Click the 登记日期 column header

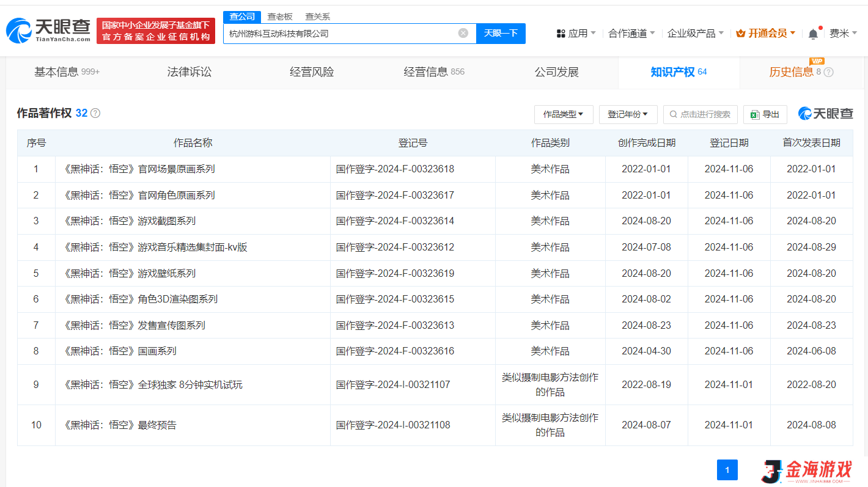coord(729,143)
